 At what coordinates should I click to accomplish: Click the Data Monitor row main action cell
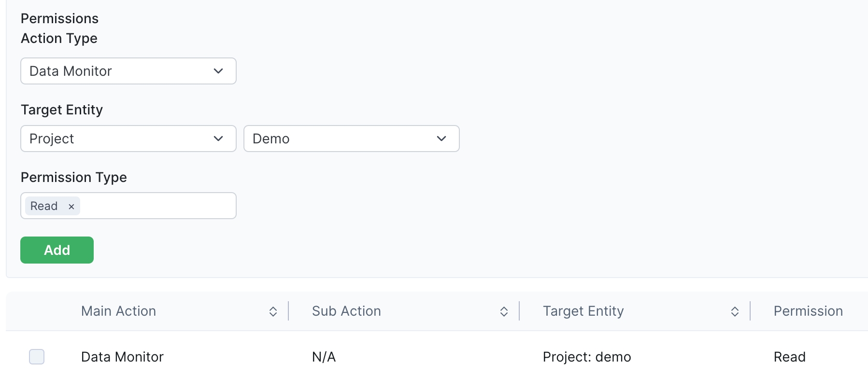point(122,357)
